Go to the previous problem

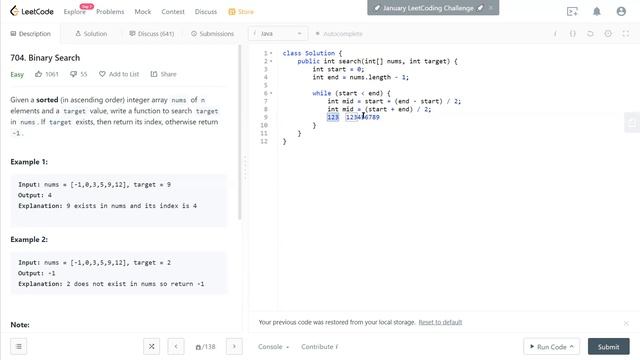coord(176,347)
